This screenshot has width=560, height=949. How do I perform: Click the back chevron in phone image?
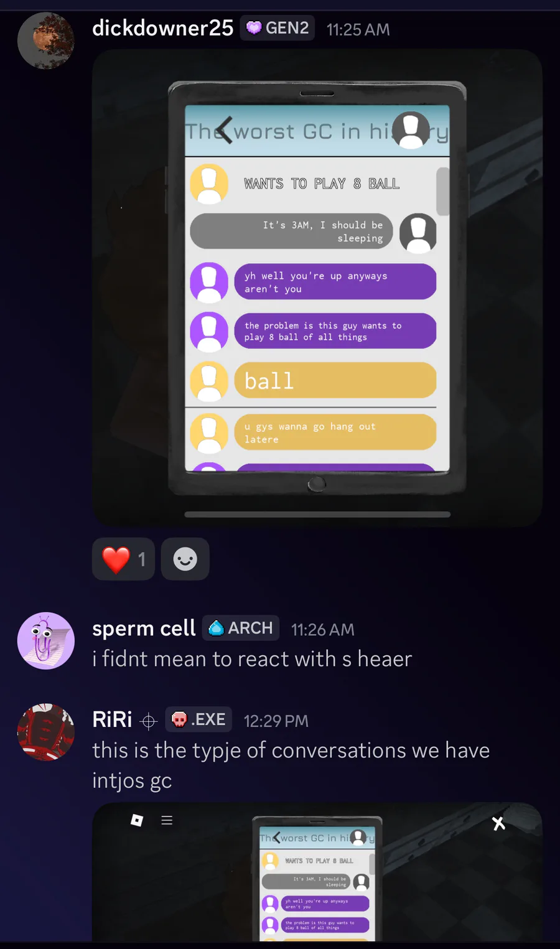coord(225,130)
